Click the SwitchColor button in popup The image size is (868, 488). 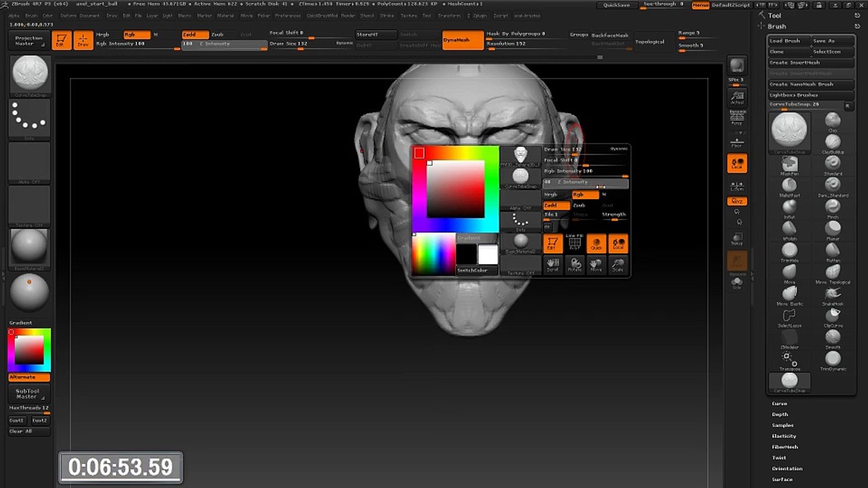coord(477,270)
